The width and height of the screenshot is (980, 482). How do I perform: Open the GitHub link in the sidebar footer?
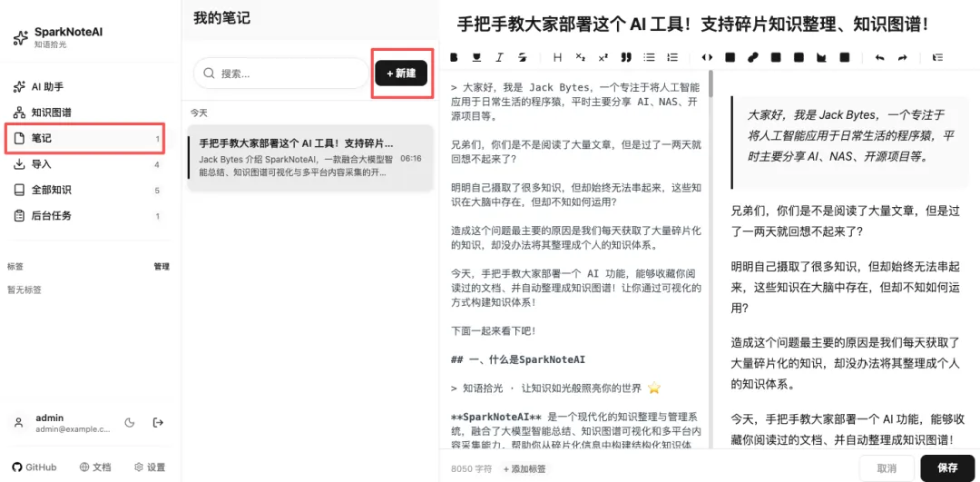[x=34, y=467]
